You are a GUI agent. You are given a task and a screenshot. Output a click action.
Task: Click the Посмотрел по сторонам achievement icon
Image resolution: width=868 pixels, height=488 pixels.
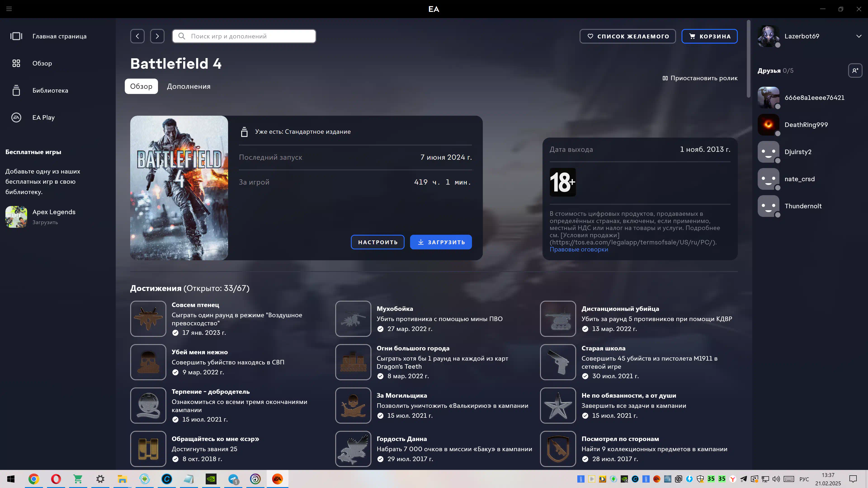[x=558, y=449]
